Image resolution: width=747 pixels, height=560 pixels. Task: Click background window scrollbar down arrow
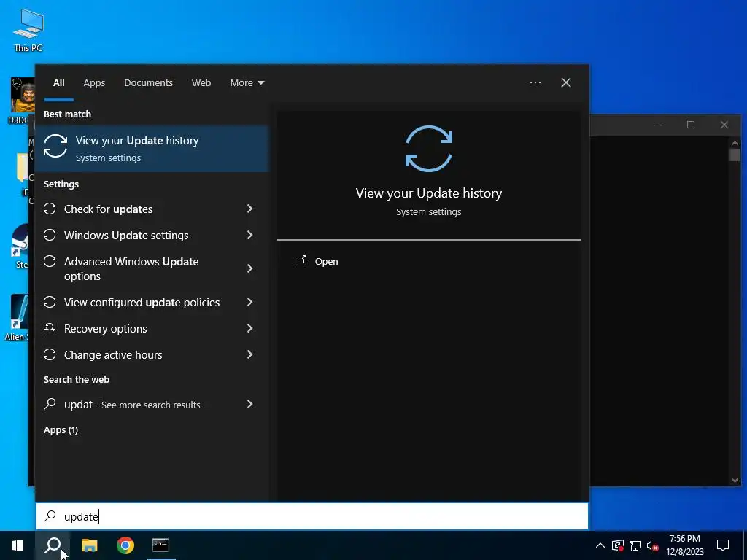click(735, 481)
